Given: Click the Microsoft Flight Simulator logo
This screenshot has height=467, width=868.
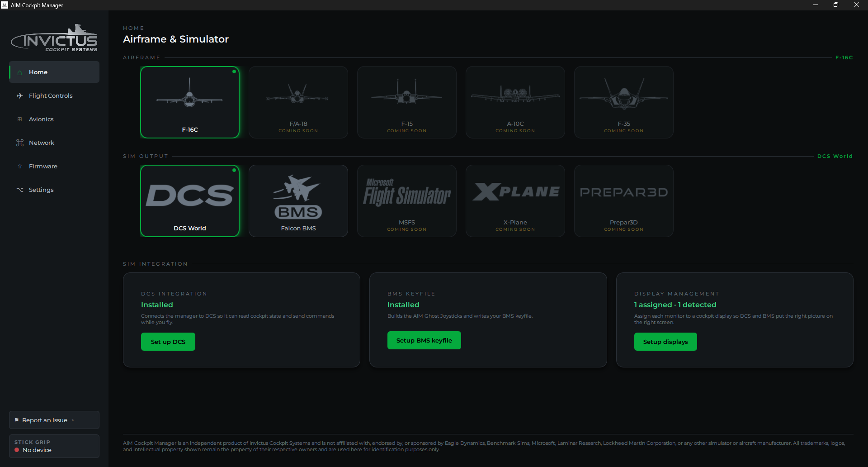Looking at the screenshot, I should [x=407, y=192].
